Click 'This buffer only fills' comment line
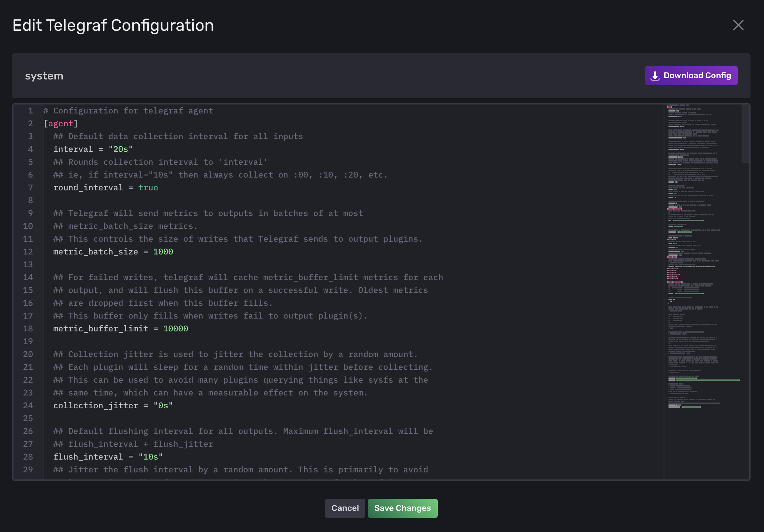 pos(210,316)
